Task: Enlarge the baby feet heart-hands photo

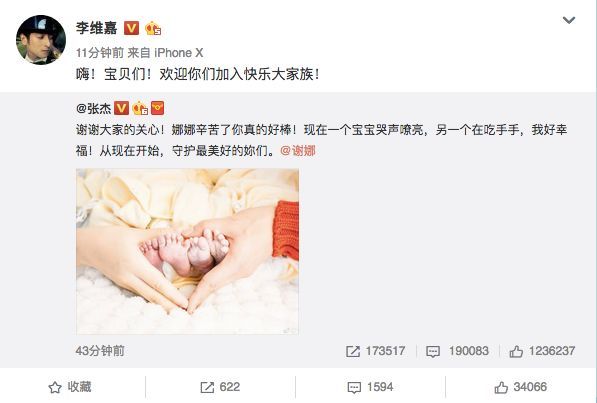Action: (187, 251)
